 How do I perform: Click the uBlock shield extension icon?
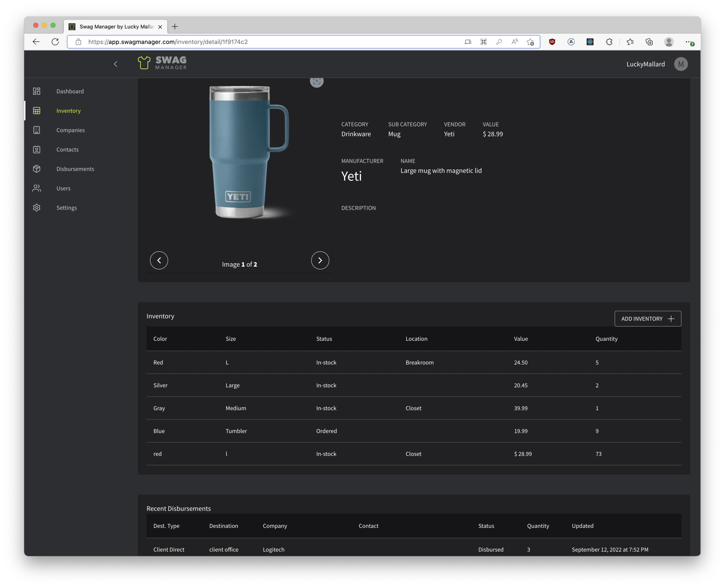pos(552,42)
